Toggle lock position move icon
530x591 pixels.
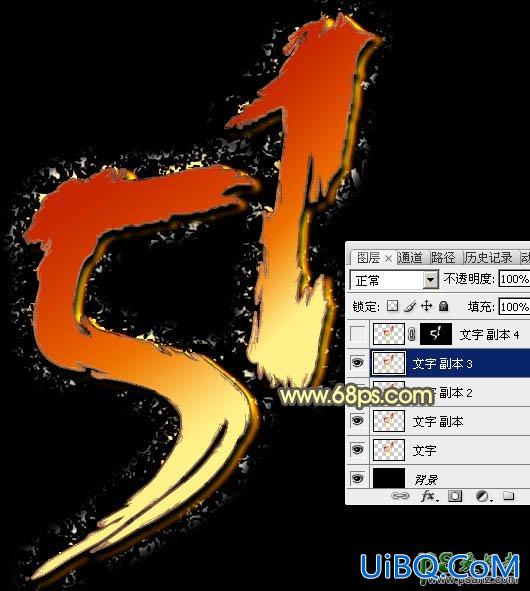pos(426,306)
